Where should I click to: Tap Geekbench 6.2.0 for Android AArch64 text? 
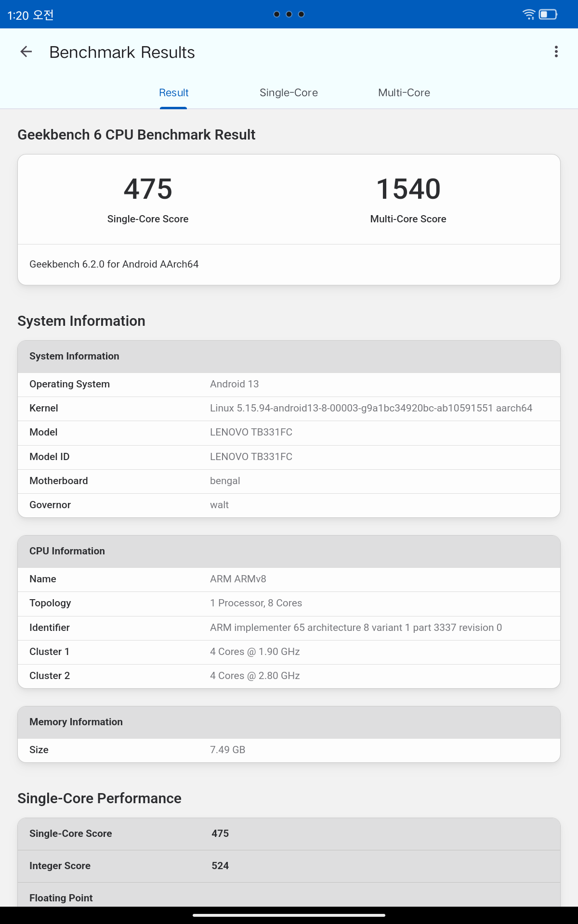coord(114,264)
